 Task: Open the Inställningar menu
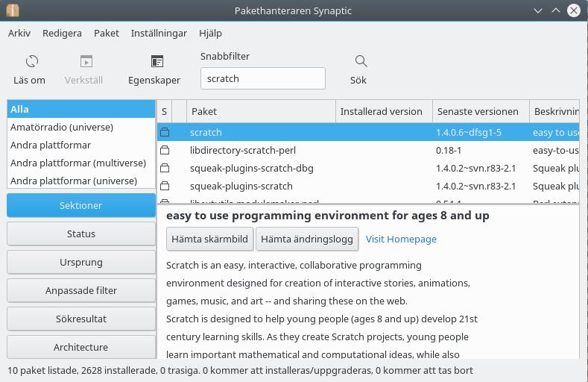159,34
